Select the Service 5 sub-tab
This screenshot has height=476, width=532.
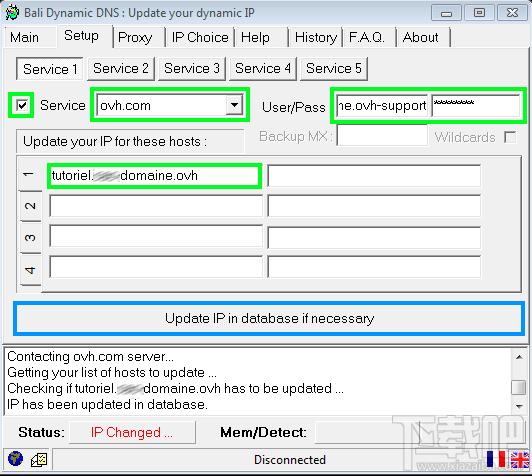(334, 69)
